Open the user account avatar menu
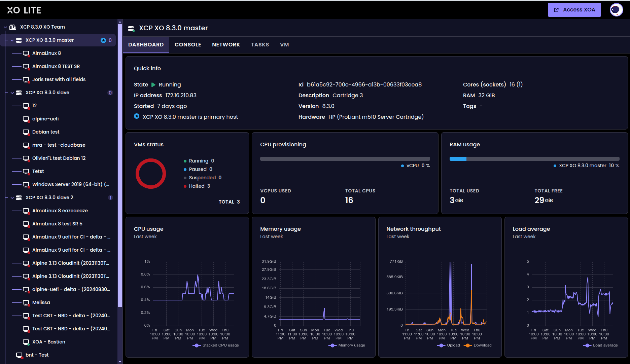The width and height of the screenshot is (630, 364). coord(616,10)
